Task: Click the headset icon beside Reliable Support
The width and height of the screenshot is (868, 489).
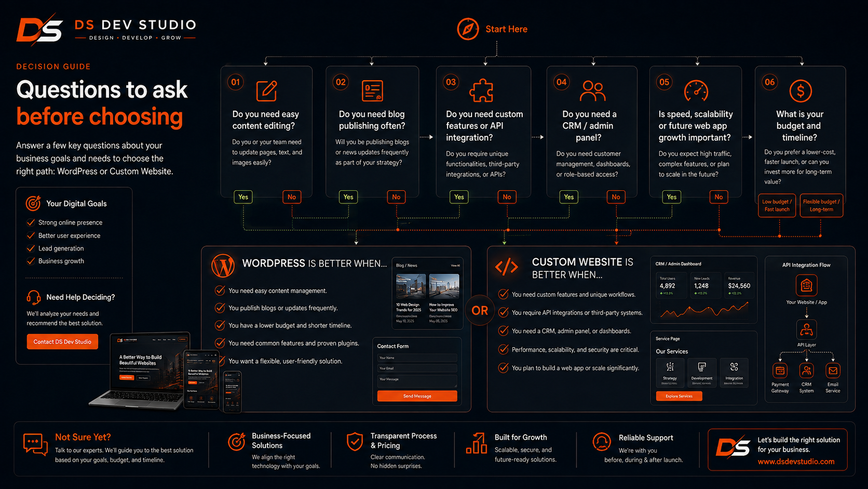Action: (x=602, y=442)
